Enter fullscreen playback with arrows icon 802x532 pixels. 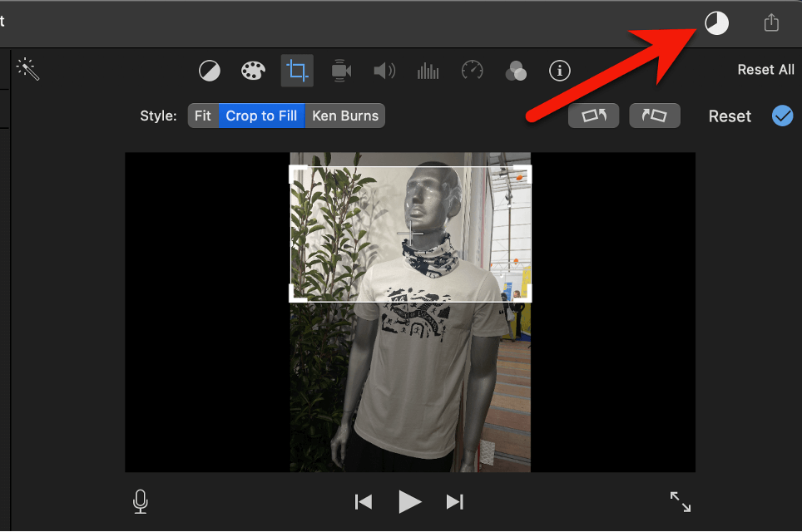coord(681,502)
